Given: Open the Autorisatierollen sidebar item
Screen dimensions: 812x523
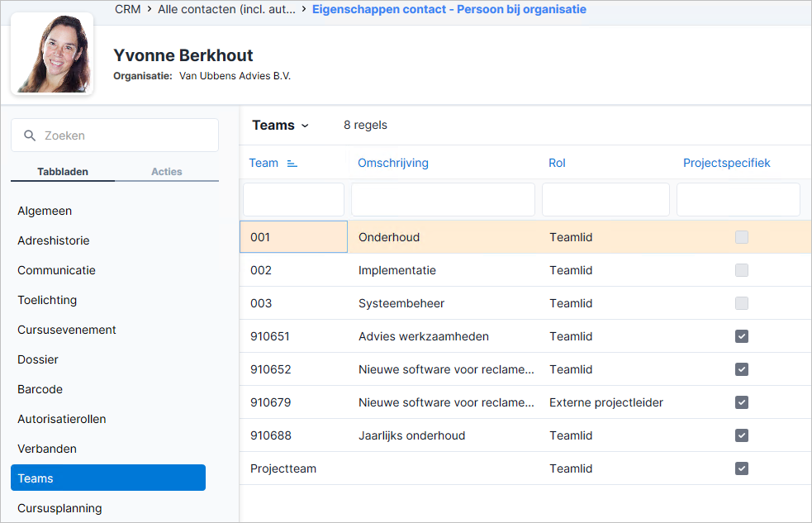Looking at the screenshot, I should click(x=62, y=419).
